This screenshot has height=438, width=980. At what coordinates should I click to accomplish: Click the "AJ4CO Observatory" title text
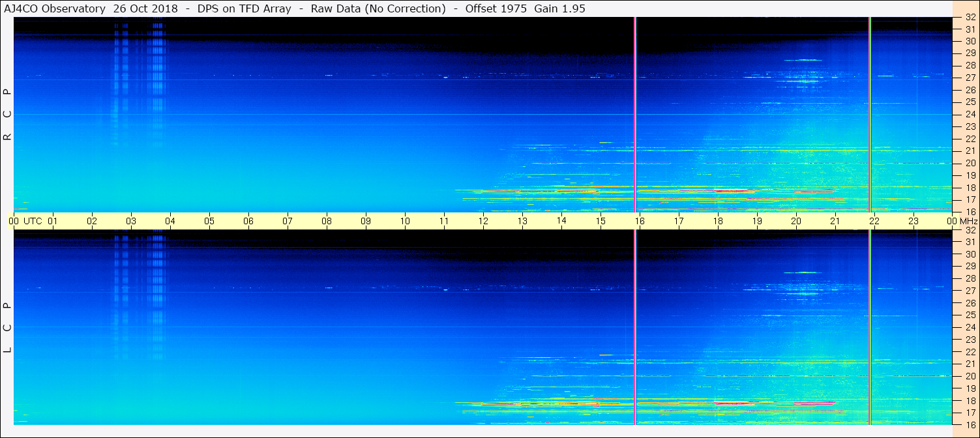click(55, 8)
